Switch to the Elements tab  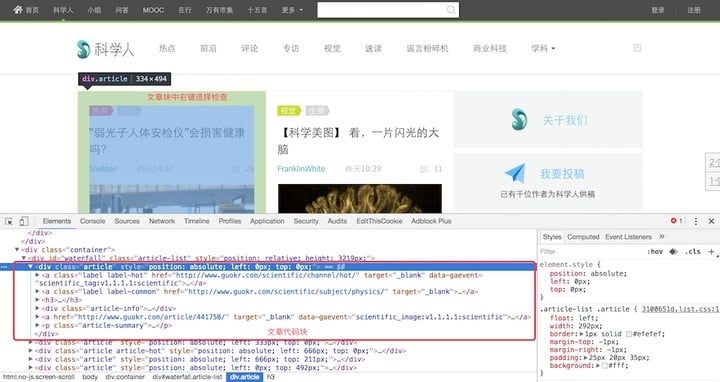point(57,221)
